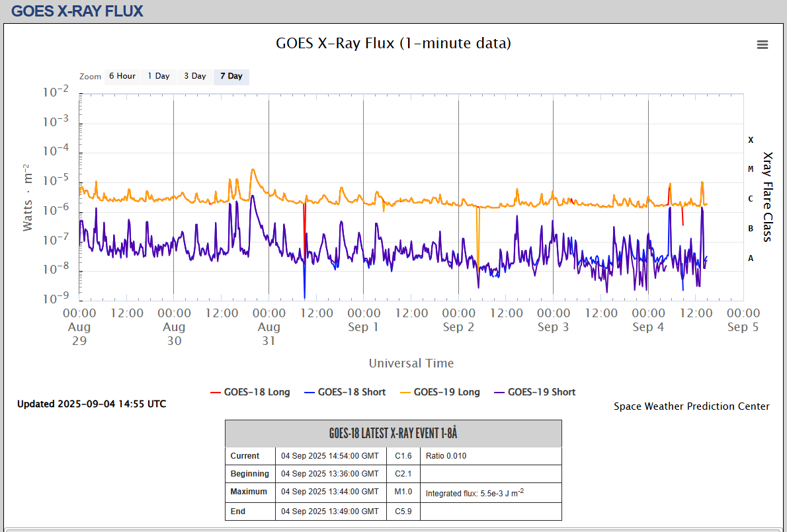This screenshot has width=787, height=532.
Task: Click the Space Weather Prediction Center credit
Action: click(x=691, y=406)
